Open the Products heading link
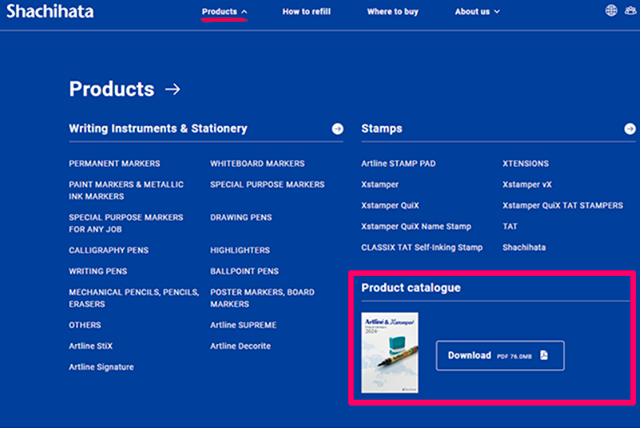Screen dimensions: 640x428 (111, 89)
